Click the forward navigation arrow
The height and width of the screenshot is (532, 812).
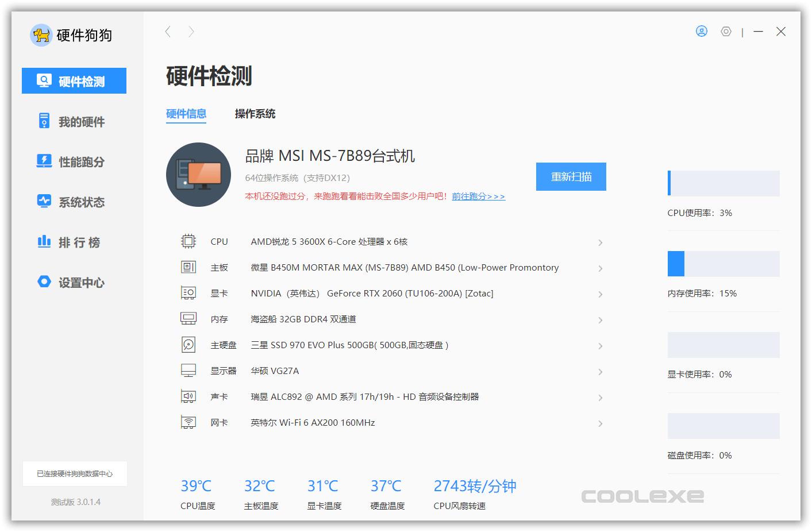(191, 32)
